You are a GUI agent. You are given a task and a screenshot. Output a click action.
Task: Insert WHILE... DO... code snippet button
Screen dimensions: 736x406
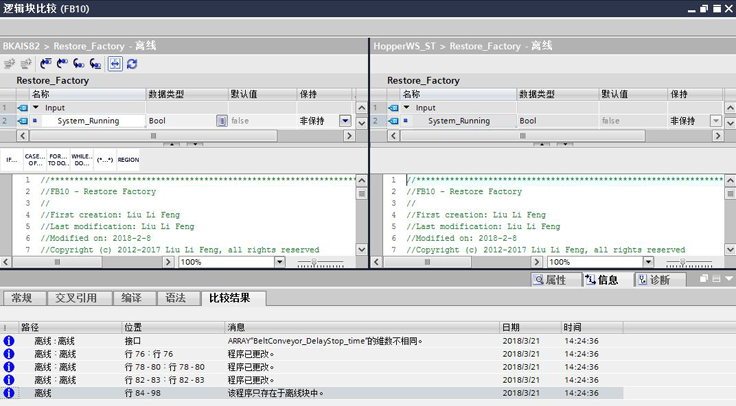pyautogui.click(x=82, y=159)
